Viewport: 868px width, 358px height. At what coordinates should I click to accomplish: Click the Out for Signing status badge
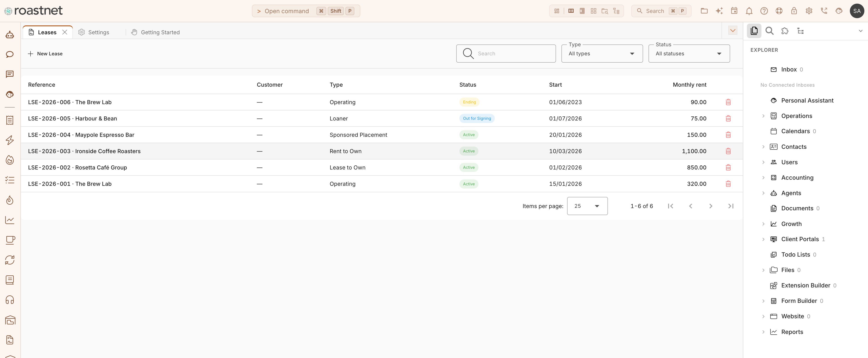477,119
